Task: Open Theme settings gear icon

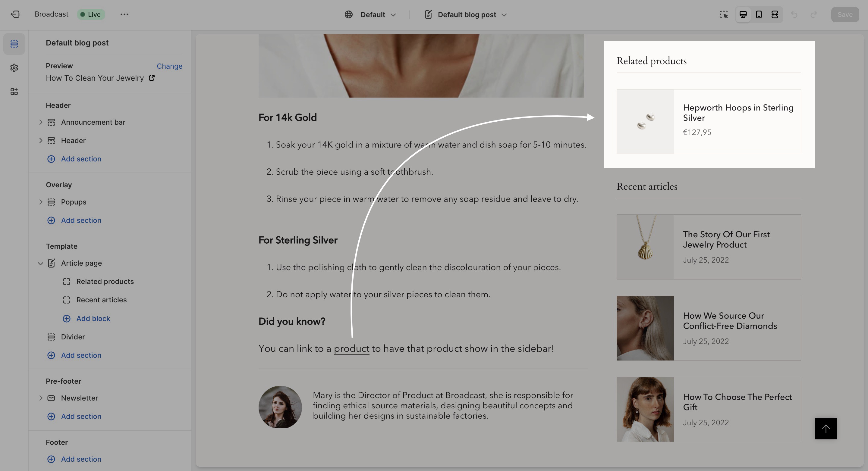Action: tap(14, 68)
